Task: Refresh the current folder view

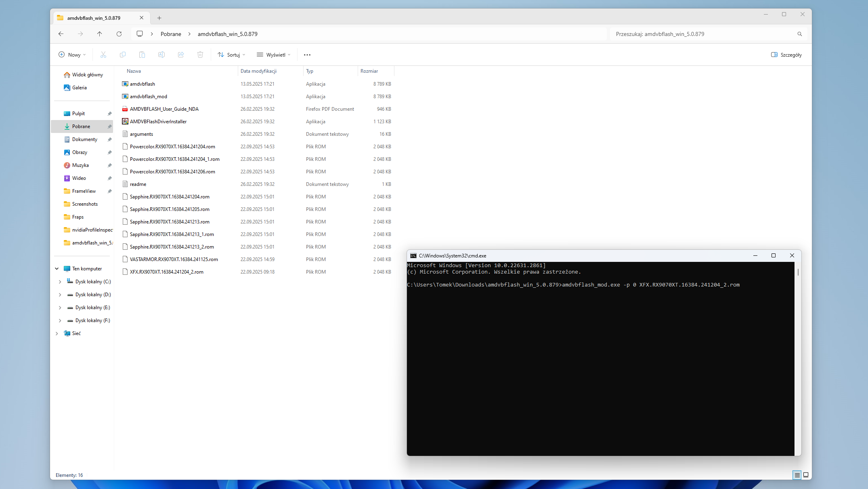Action: tap(119, 34)
